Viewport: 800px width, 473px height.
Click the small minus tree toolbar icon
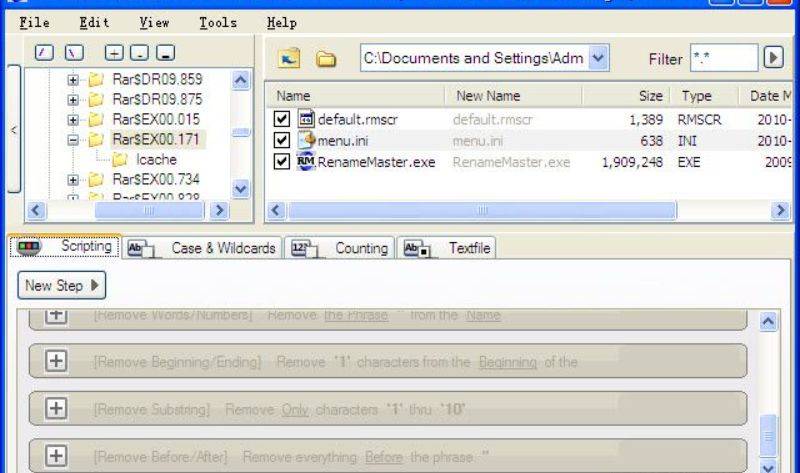click(139, 53)
